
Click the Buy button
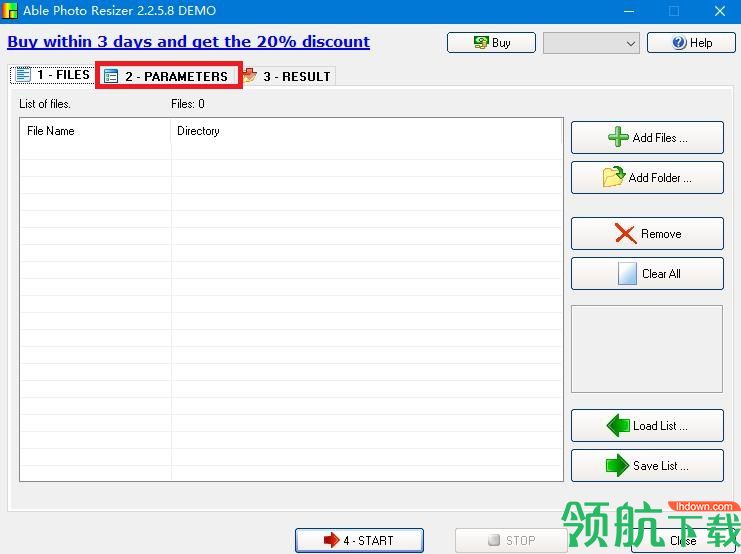[491, 43]
